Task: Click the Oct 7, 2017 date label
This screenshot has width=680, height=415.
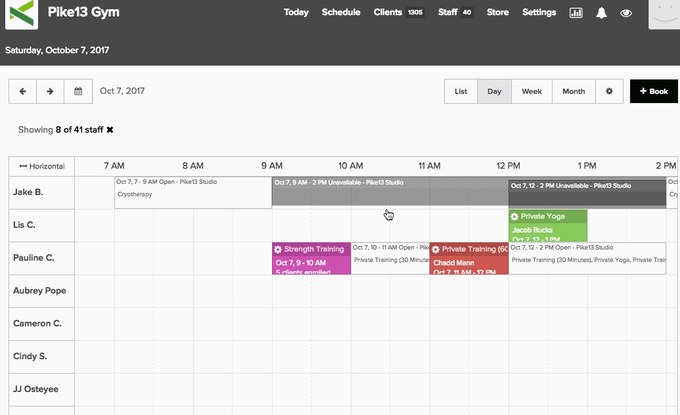Action: (122, 91)
